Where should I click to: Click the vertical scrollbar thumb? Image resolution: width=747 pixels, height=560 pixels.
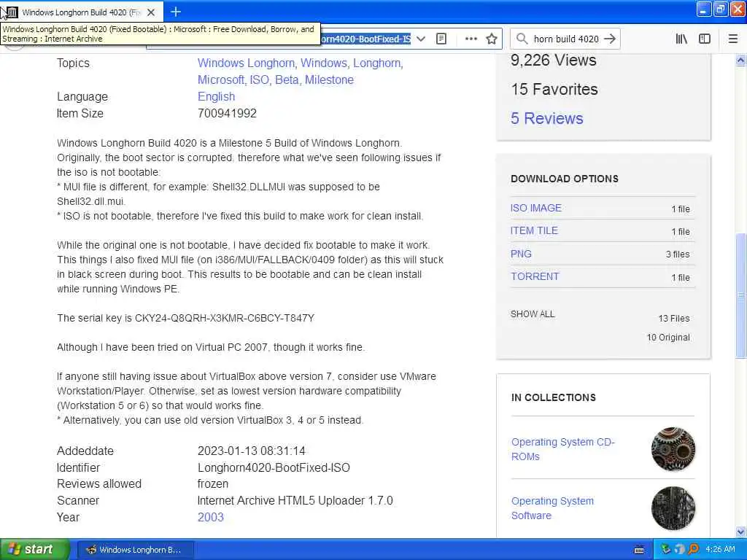pos(741,295)
